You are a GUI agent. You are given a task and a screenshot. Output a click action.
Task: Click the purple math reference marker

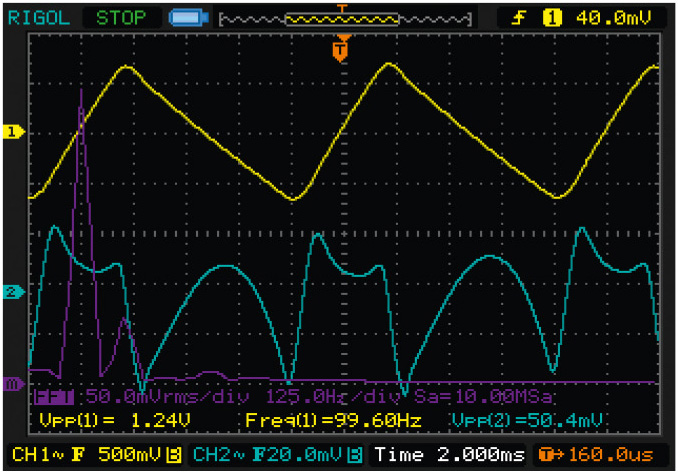[14, 383]
